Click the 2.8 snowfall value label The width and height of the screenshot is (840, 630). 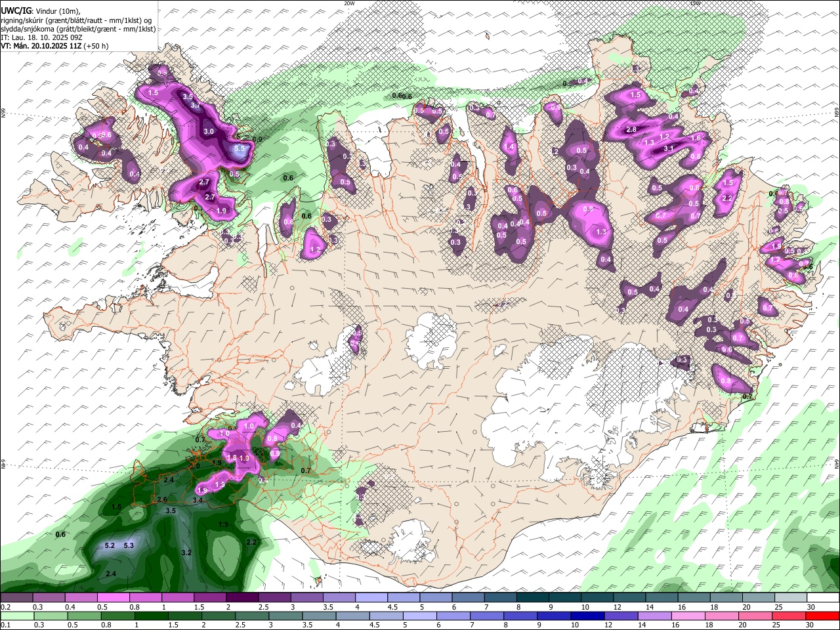631,130
